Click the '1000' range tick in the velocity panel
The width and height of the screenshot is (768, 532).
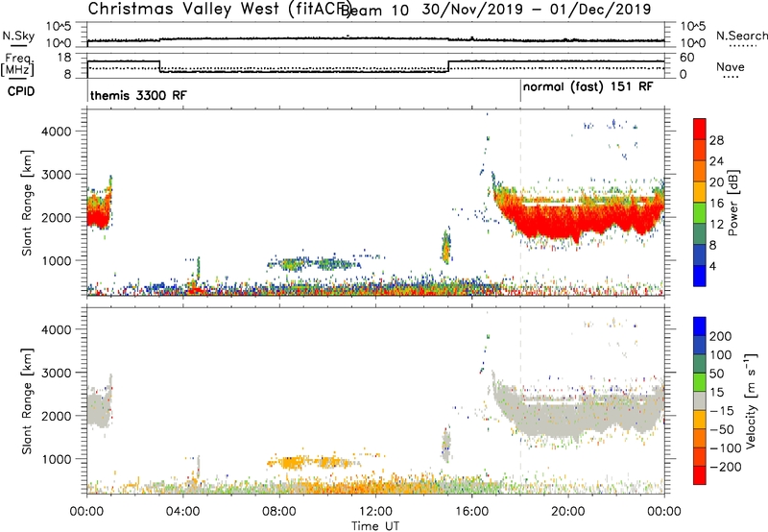(x=56, y=459)
